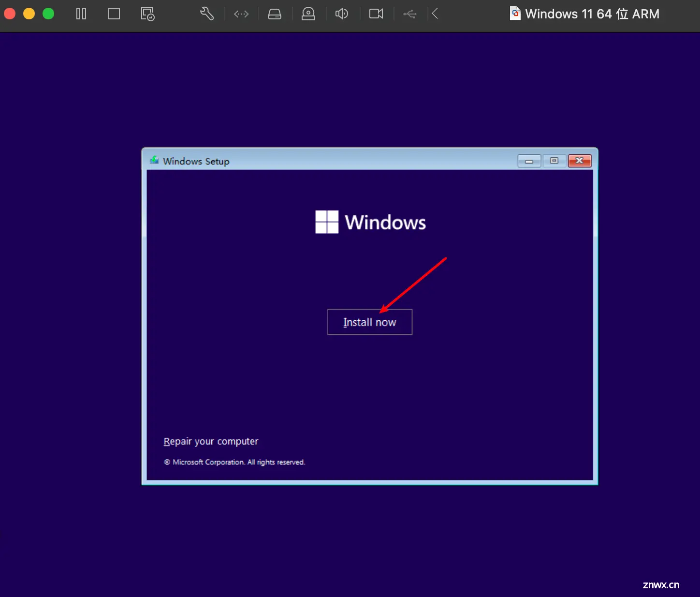Click the VM document icon in title
The width and height of the screenshot is (700, 597).
pos(515,14)
